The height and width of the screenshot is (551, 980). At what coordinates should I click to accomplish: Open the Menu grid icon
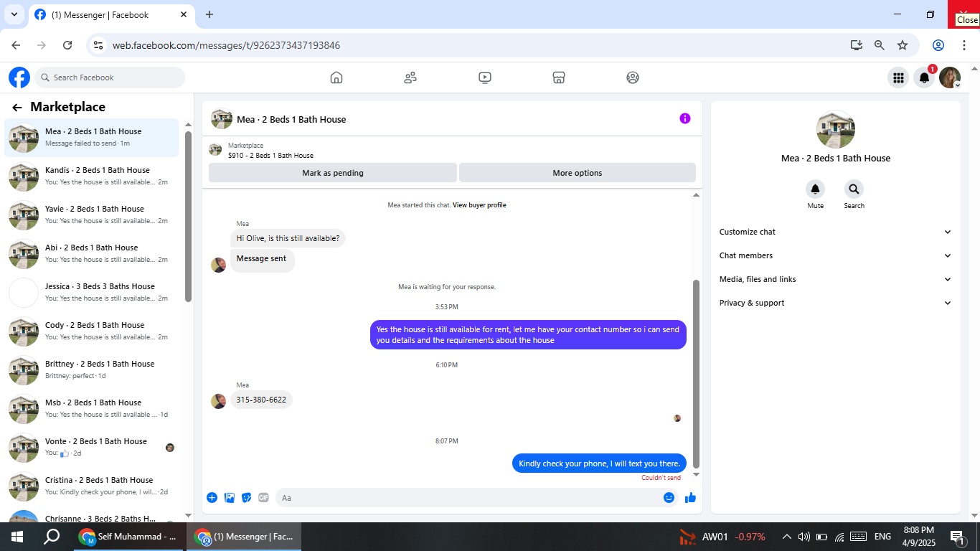[x=897, y=77]
